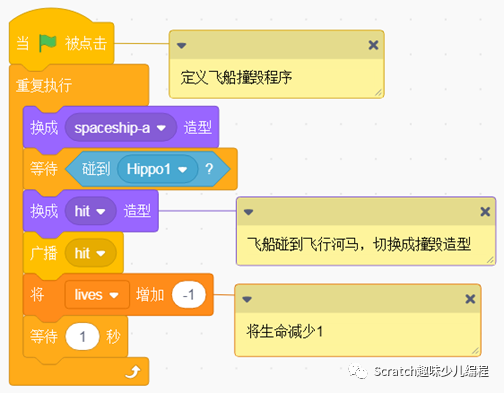
Task: Click the green flag icon in hat block
Action: [47, 43]
